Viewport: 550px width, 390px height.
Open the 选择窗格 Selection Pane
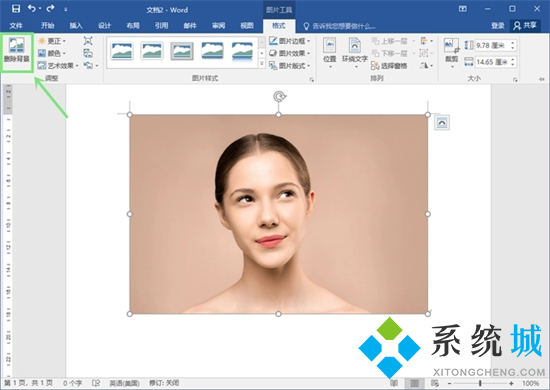tap(389, 66)
